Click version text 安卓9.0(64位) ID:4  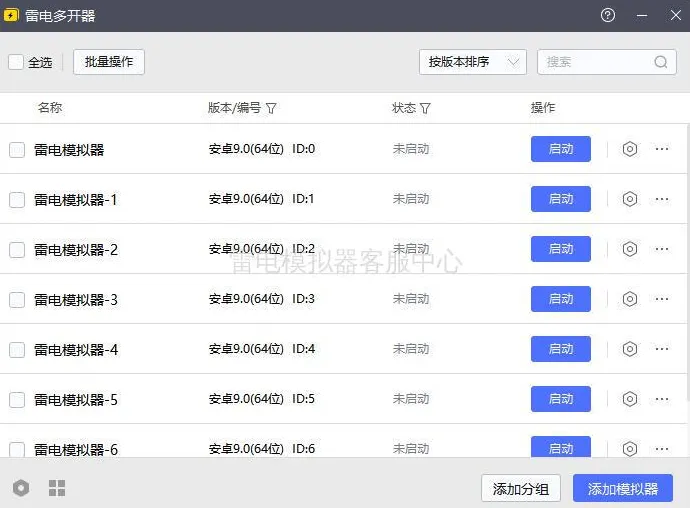(262, 349)
